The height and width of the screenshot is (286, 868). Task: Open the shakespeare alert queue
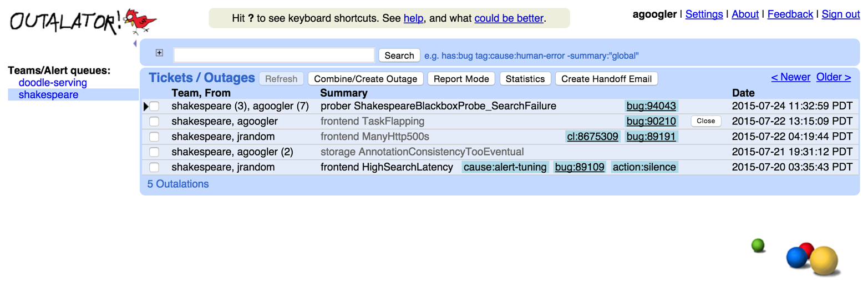48,95
